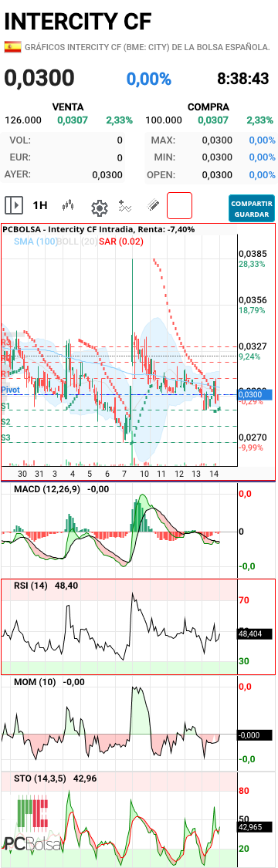Click the date 10 on chart time axis
Viewport: 278px width, 868px height.
pos(144,474)
